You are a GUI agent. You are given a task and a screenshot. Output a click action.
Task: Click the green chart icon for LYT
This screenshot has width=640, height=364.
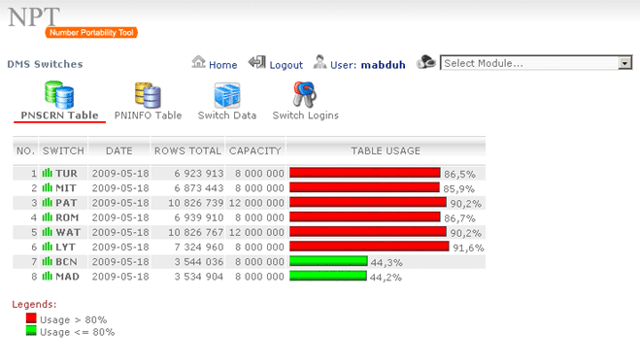48,247
